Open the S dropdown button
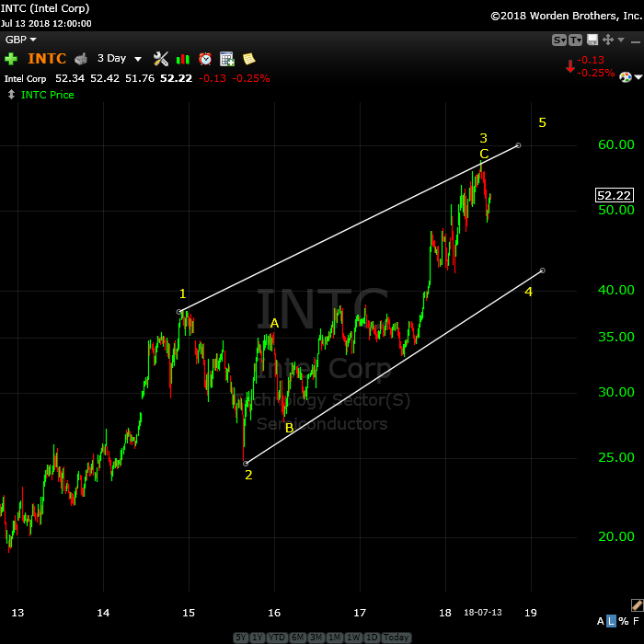Viewport: 644px width, 644px height. tap(559, 40)
